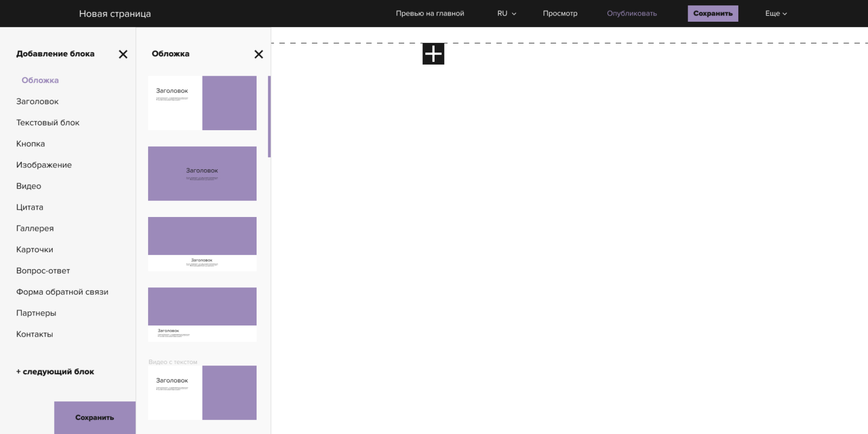Pick cover template with centered heading below image
This screenshot has height=434, width=868.
click(202, 244)
